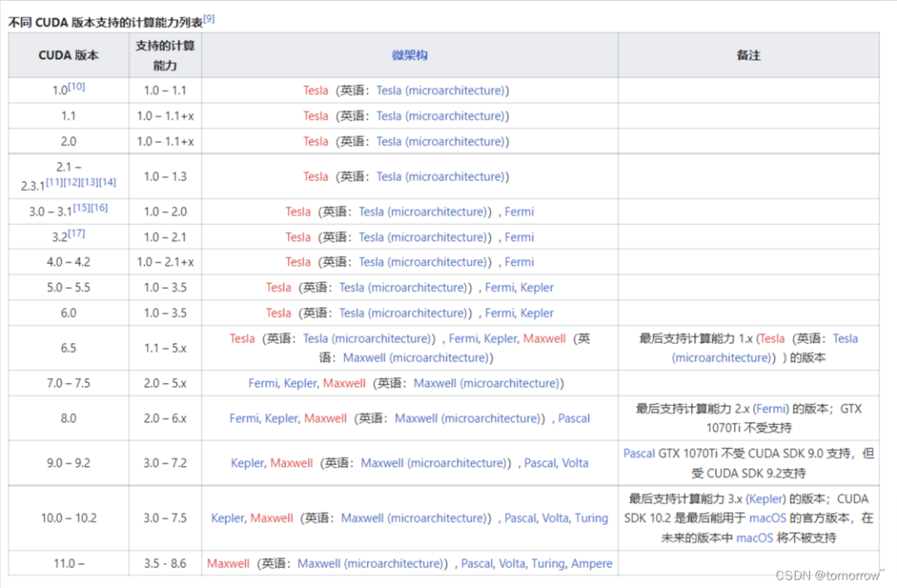Open Tesla (microarchitecture) link in version 2.0 row
Viewport: 897px width, 588px height.
(x=441, y=141)
